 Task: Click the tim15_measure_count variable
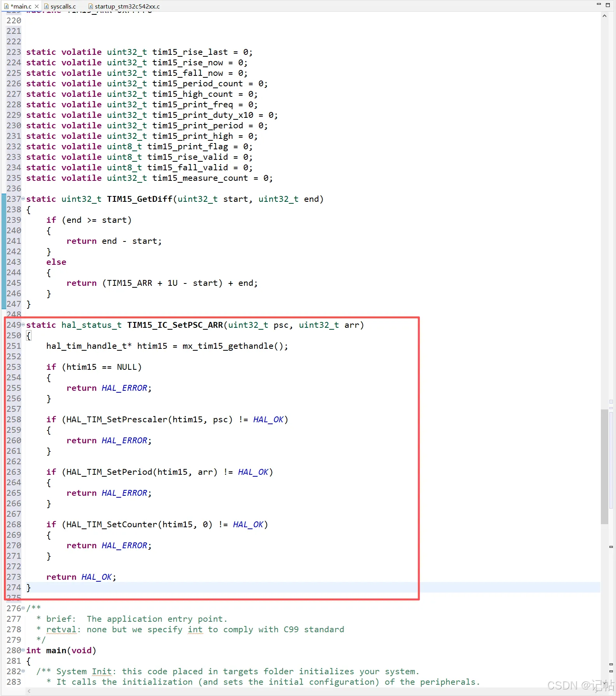click(200, 178)
